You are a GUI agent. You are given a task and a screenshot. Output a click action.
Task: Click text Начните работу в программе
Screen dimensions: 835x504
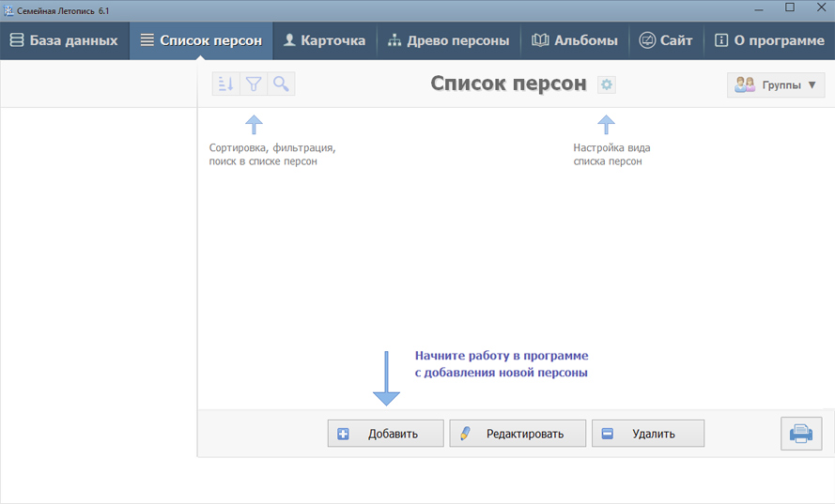pyautogui.click(x=502, y=356)
